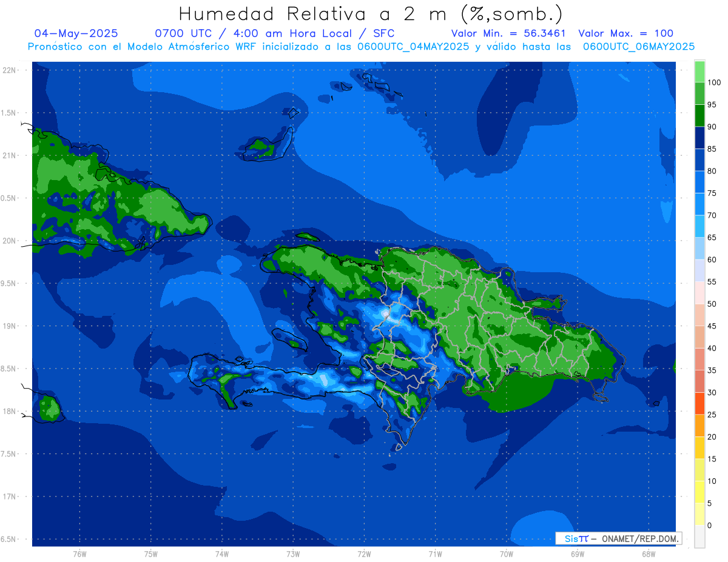The height and width of the screenshot is (562, 728).
Task: Select the navy swatch between 85 and 90
Action: pyautogui.click(x=699, y=138)
